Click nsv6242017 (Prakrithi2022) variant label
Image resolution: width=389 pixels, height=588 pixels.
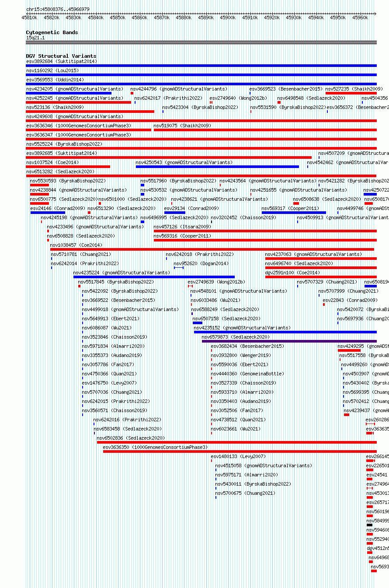pos(169,98)
